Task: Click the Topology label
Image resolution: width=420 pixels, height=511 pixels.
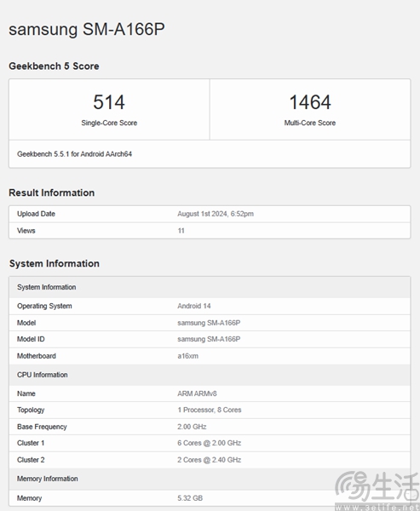Action: point(31,410)
